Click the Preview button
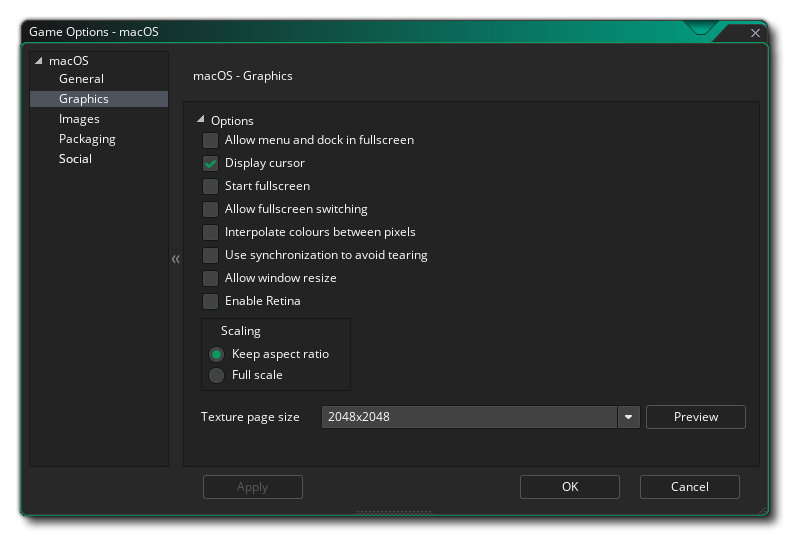Image resolution: width=789 pixels, height=536 pixels. 695,417
